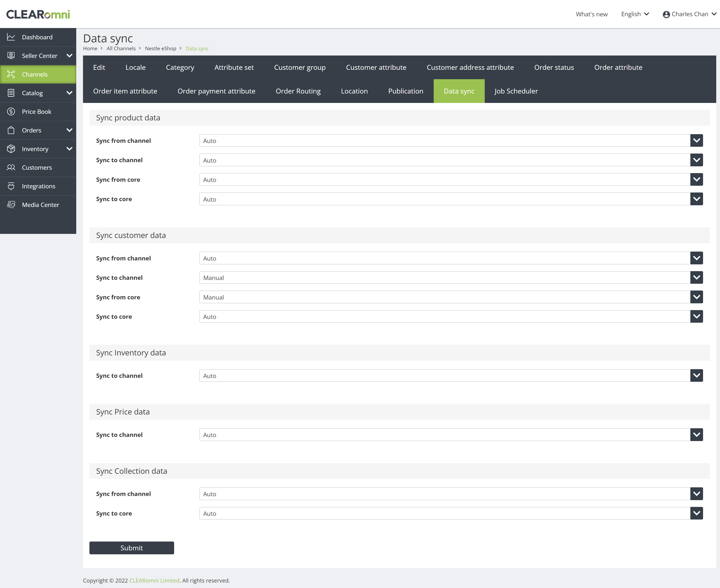Expand the Seller Center submenu chevron
Screen dimensions: 720x588
pos(69,56)
